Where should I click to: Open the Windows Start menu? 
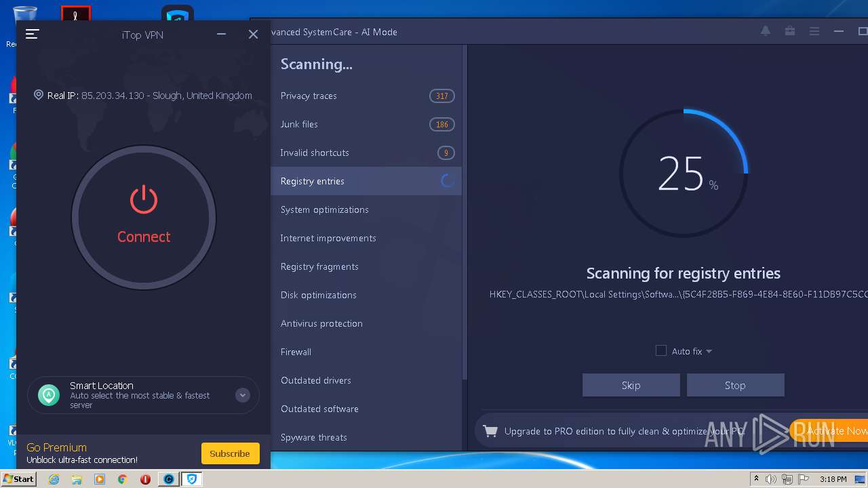point(18,479)
